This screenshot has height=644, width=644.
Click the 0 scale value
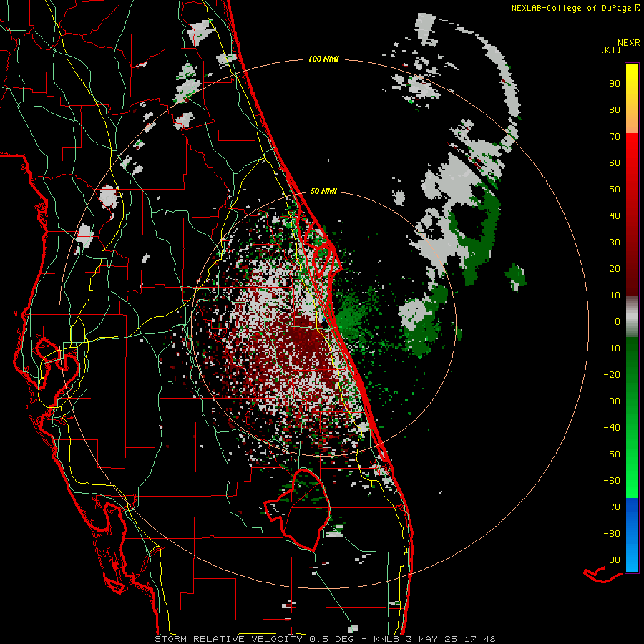click(x=618, y=322)
